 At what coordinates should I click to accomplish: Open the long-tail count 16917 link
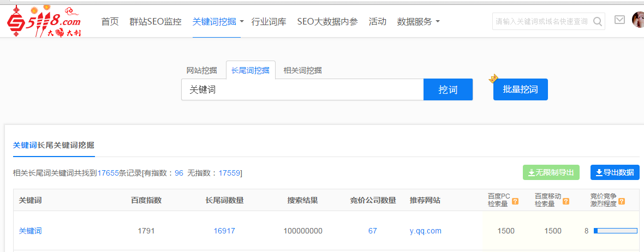(x=224, y=231)
